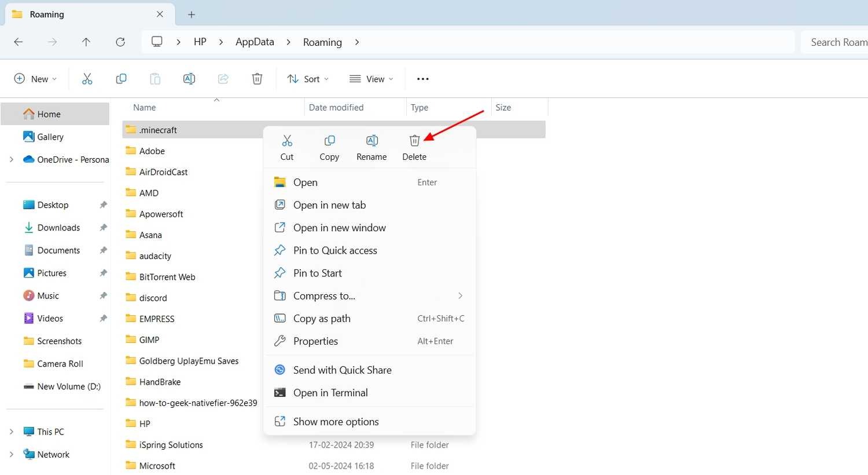868x475 pixels.
Task: Unpin Downloads with its pin icon
Action: 103,228
